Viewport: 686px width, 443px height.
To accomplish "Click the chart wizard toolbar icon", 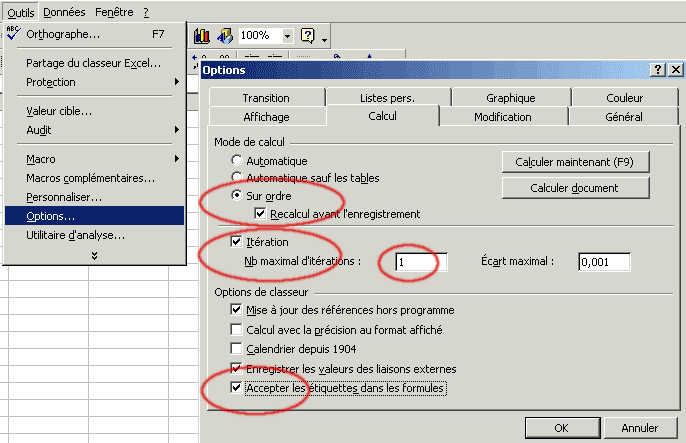I will [202, 36].
